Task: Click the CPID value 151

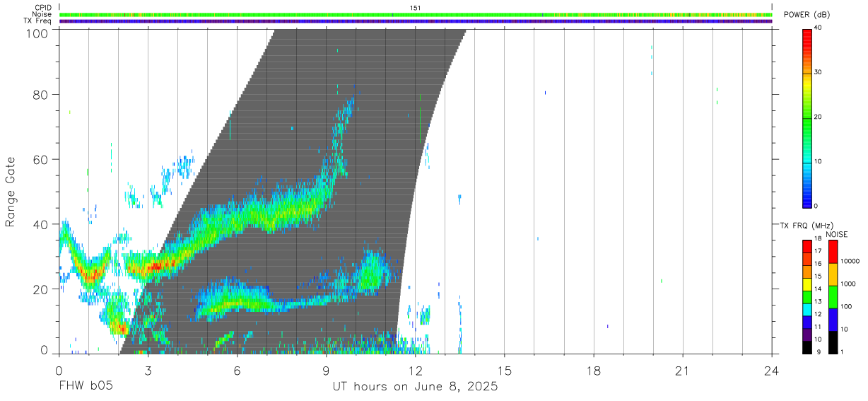Action: pyautogui.click(x=415, y=8)
